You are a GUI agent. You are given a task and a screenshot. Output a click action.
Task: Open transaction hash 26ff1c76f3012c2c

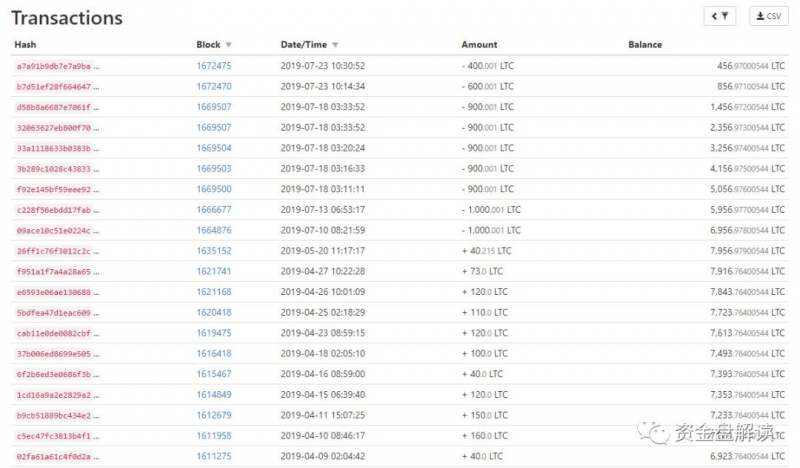[x=54, y=251]
